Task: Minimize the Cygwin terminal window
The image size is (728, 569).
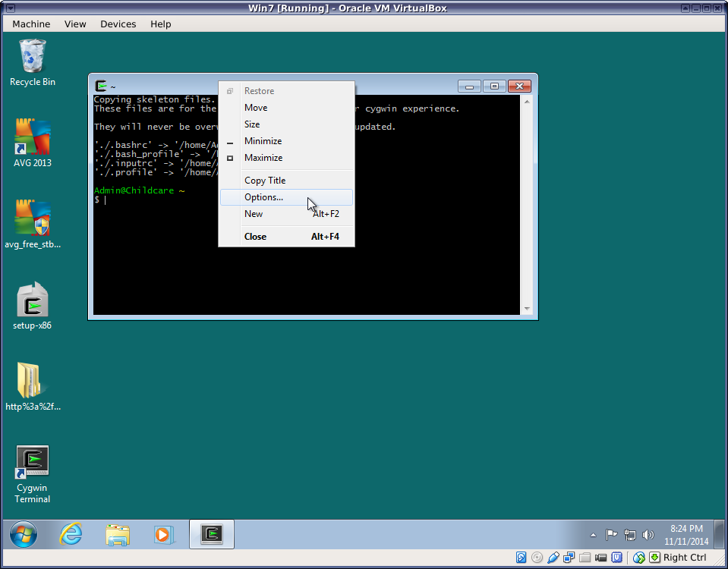Action: point(469,86)
